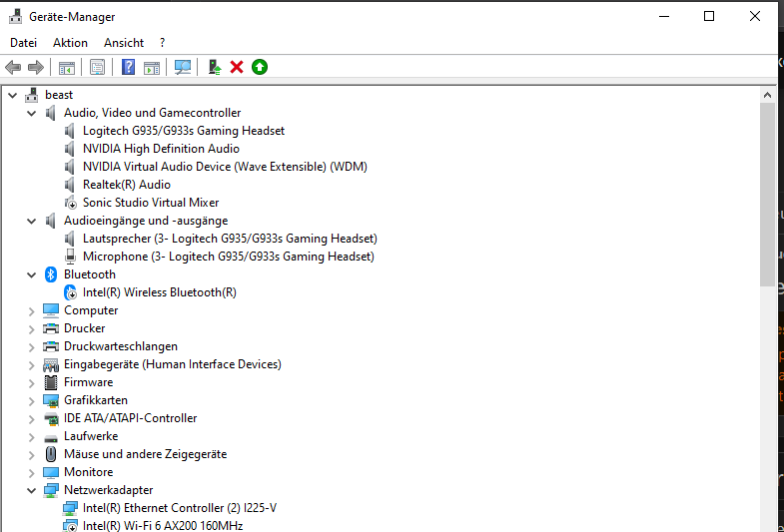Screen dimensions: 784x532
Task: Click the mouse icon for Mäuse und andere Zeigegeräte
Action: point(51,454)
